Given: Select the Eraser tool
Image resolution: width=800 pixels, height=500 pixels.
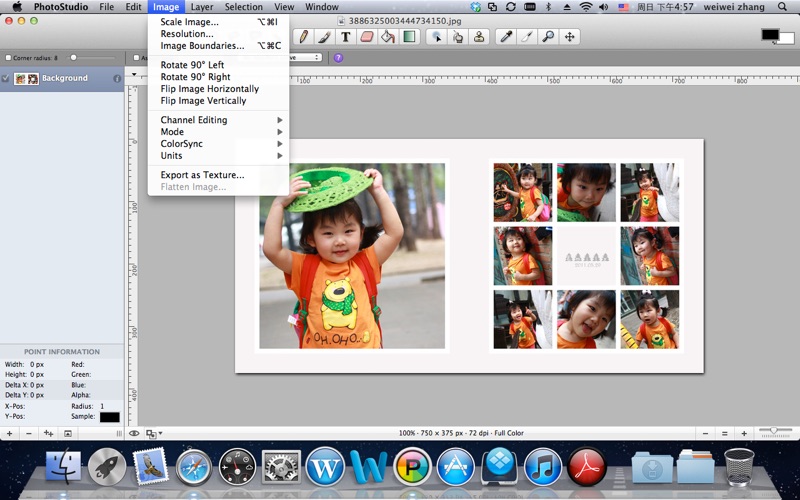Looking at the screenshot, I should (x=367, y=37).
